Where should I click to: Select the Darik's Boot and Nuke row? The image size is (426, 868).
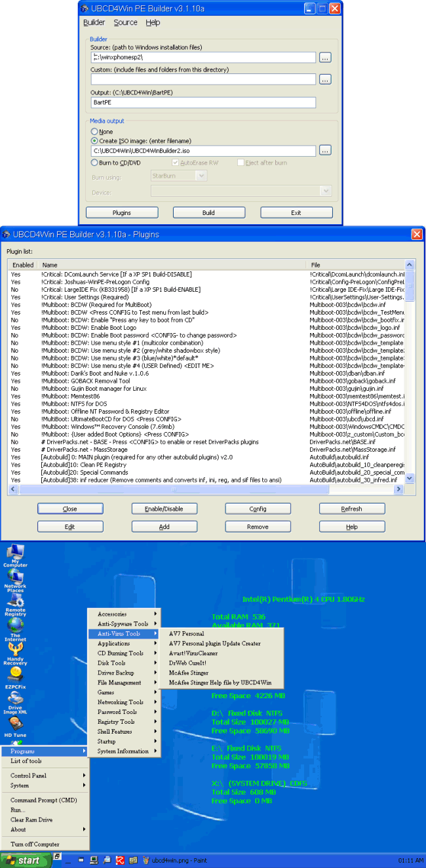[x=207, y=373]
